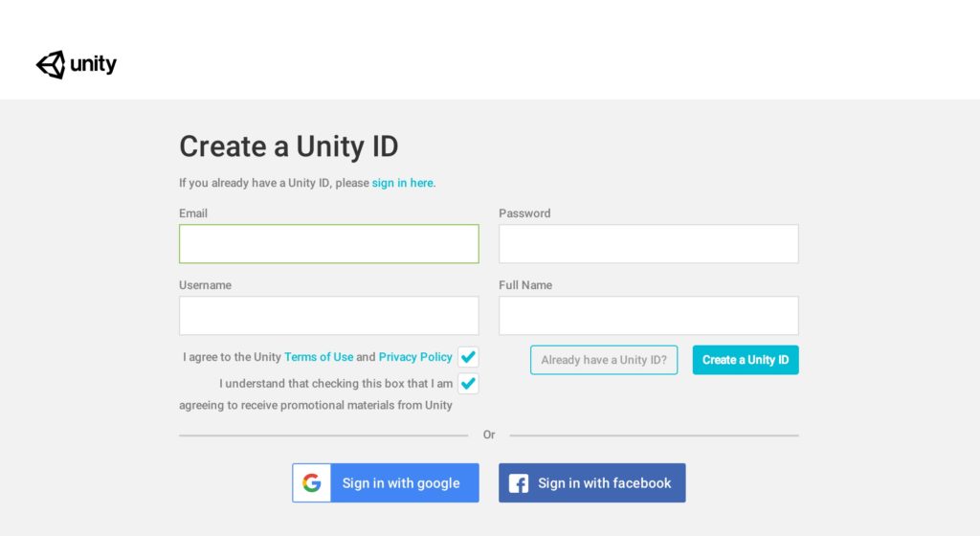Open the sign in here link

(403, 183)
